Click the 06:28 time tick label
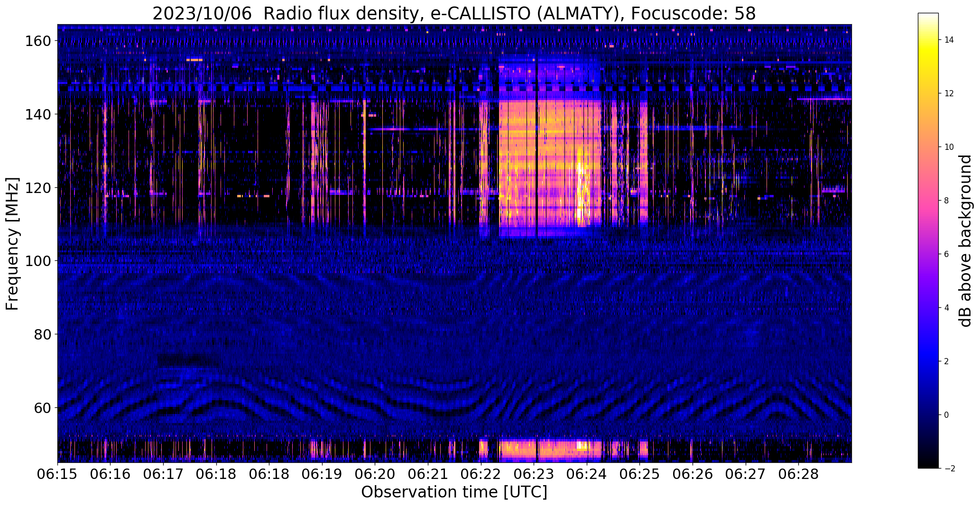 click(x=798, y=475)
